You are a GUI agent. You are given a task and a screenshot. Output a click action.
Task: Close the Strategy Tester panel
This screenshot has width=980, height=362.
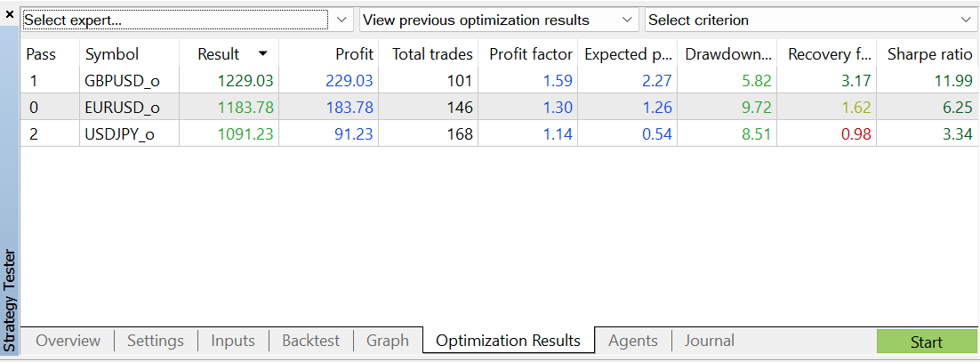click(10, 15)
